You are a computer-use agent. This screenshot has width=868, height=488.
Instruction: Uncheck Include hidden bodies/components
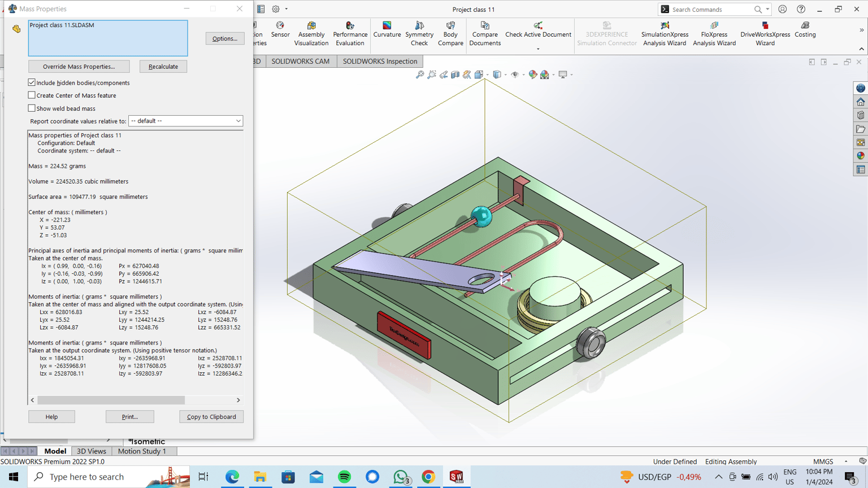pos(32,82)
